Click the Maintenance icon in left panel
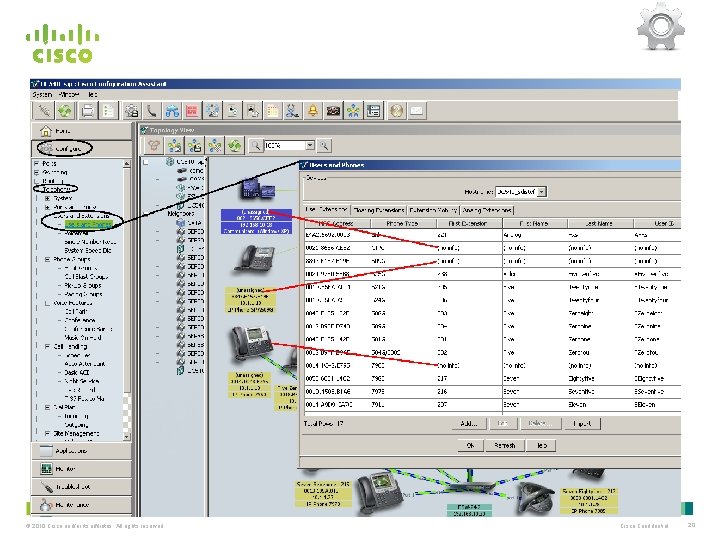This screenshot has width=720, height=540. [45, 505]
